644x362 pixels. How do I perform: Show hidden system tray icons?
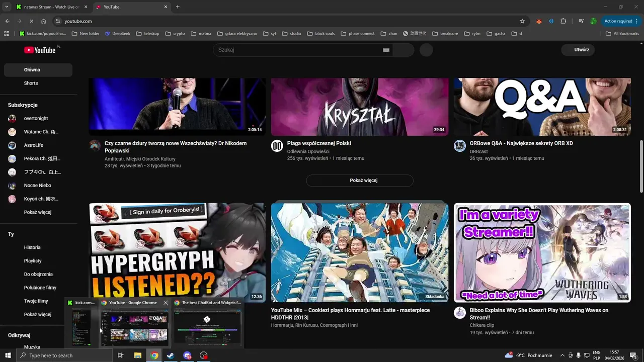click(562, 355)
